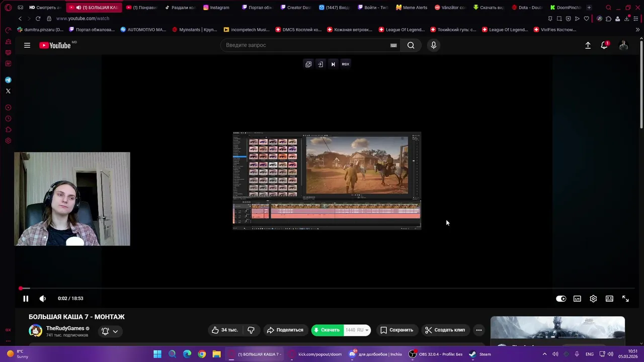644x362 pixels.
Task: Click the green Скачать button
Action: (327, 330)
